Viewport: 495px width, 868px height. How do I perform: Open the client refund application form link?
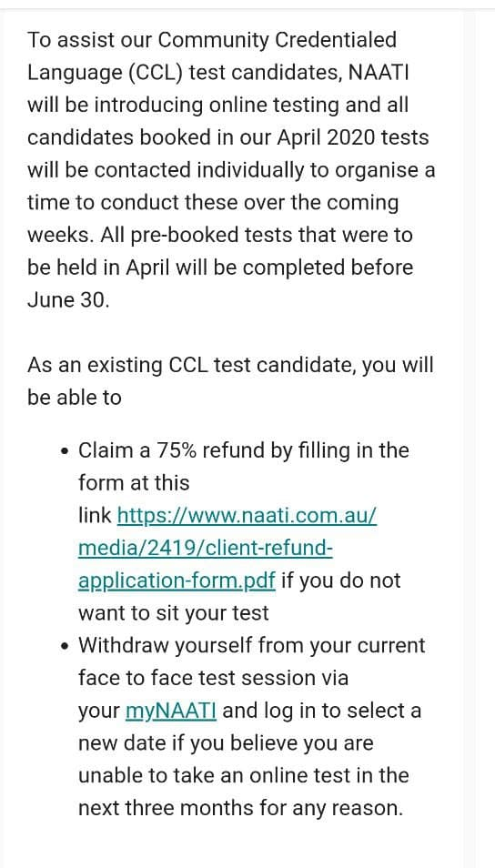tap(206, 548)
